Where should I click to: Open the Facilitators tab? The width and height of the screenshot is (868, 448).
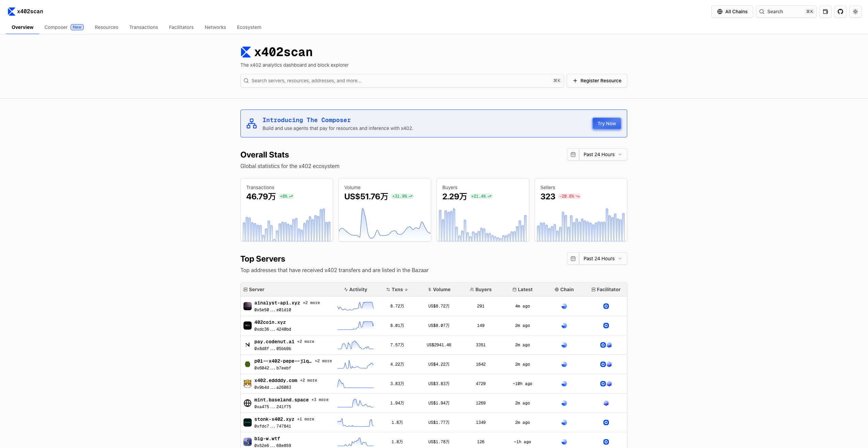[x=181, y=27]
